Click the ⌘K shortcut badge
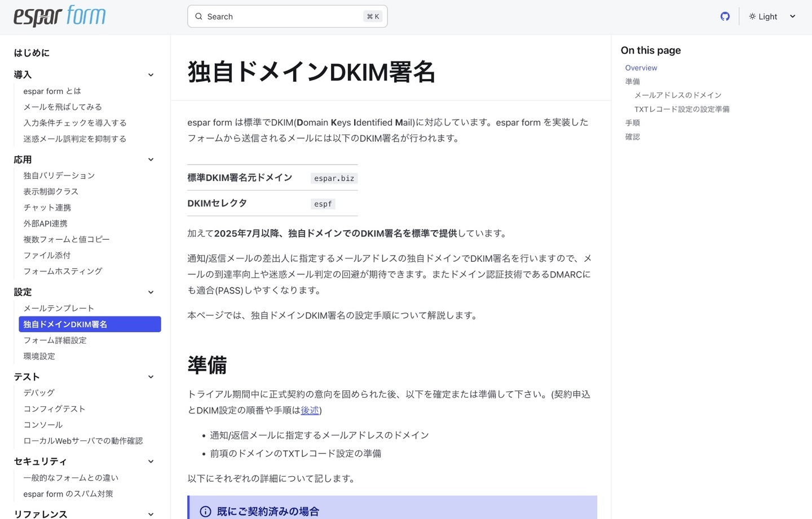The image size is (812, 519). point(373,16)
